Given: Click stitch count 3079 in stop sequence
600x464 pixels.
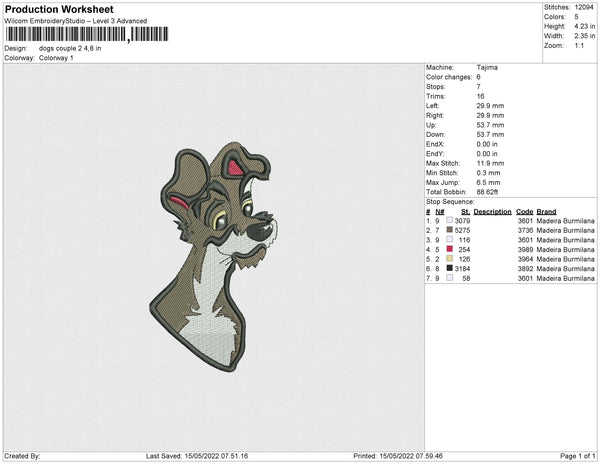Looking at the screenshot, I should (x=462, y=221).
